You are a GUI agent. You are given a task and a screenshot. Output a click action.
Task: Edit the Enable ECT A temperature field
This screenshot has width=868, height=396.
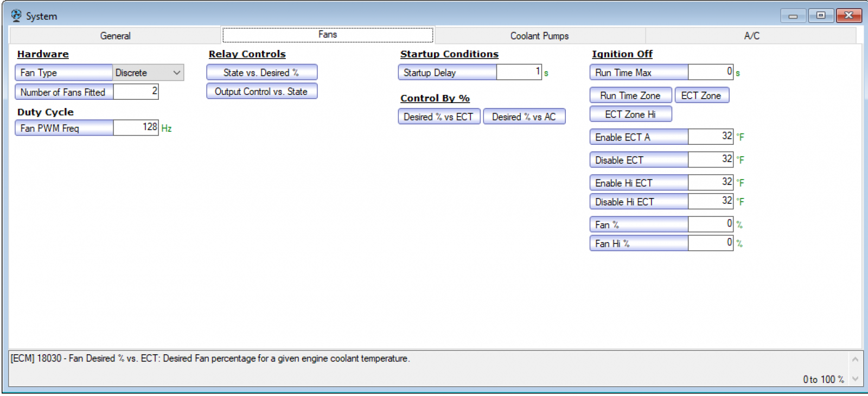710,137
